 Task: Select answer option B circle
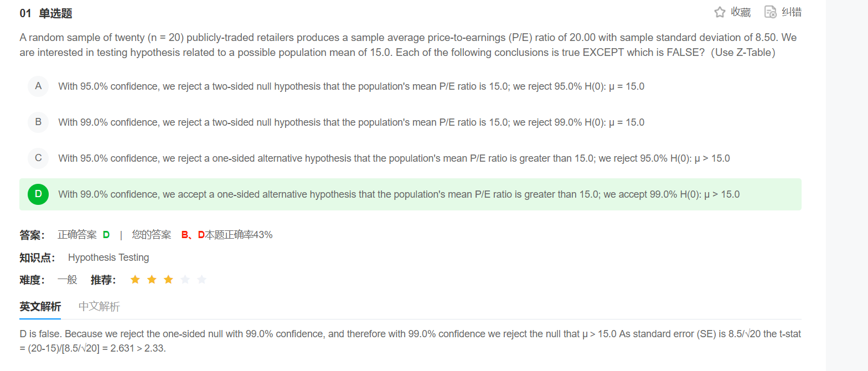[38, 122]
